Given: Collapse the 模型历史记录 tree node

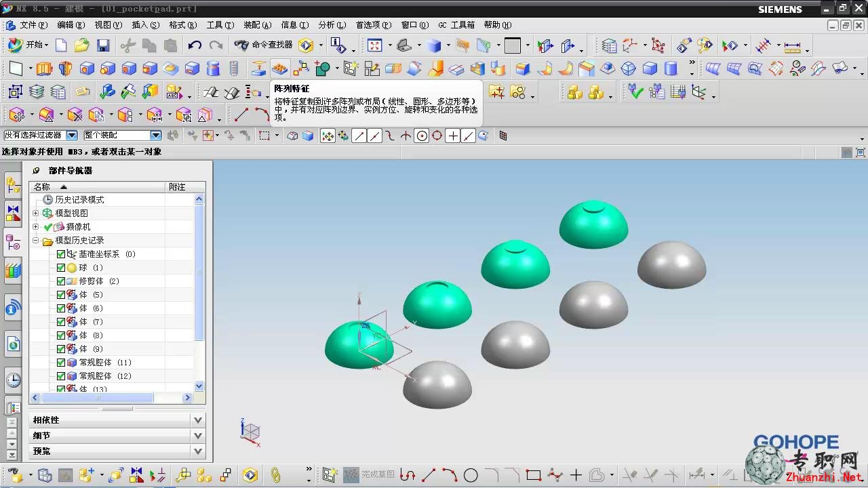Looking at the screenshot, I should tap(36, 241).
